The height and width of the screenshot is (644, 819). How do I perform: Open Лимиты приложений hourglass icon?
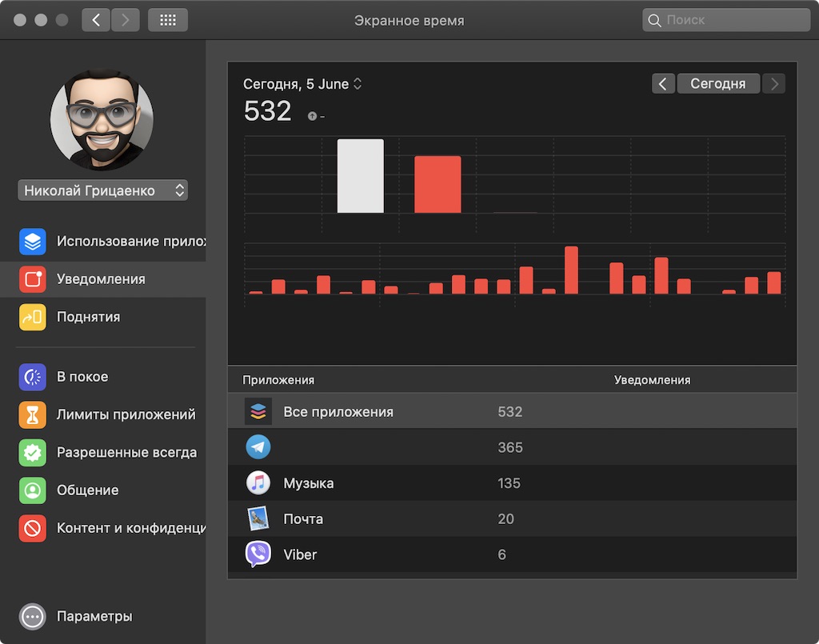[32, 414]
